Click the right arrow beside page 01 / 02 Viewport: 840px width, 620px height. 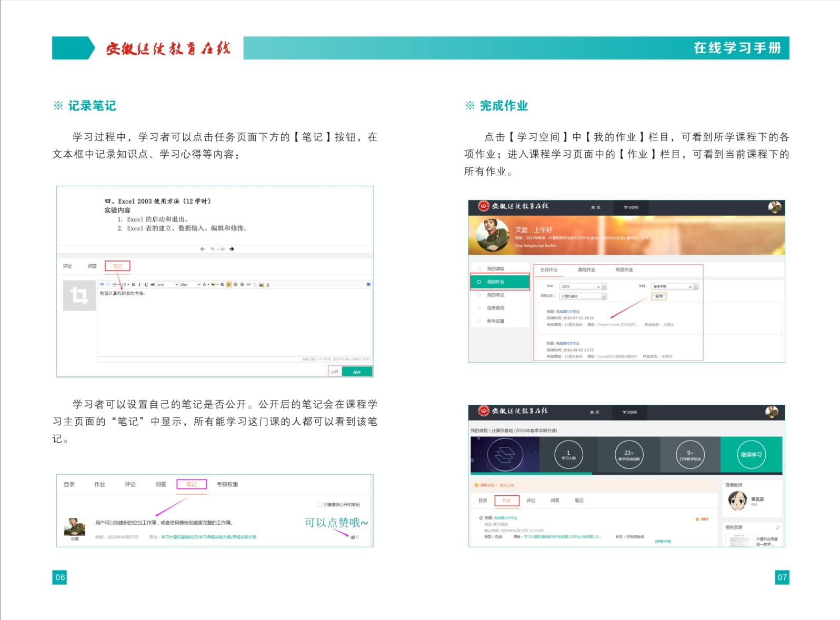click(232, 249)
